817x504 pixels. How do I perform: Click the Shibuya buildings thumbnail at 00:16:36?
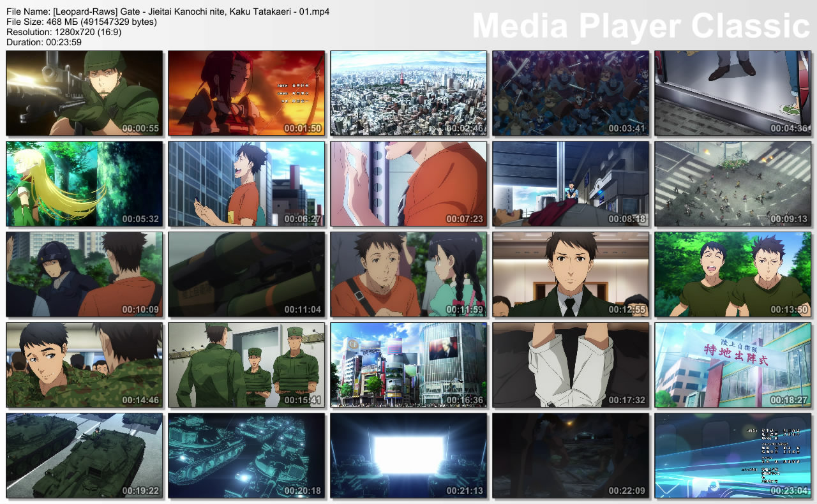(408, 365)
